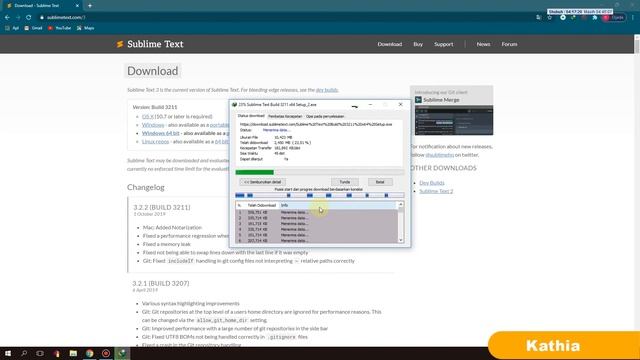Open the Apps bookmark shortcut
The width and height of the screenshot is (640, 360).
pos(12,28)
